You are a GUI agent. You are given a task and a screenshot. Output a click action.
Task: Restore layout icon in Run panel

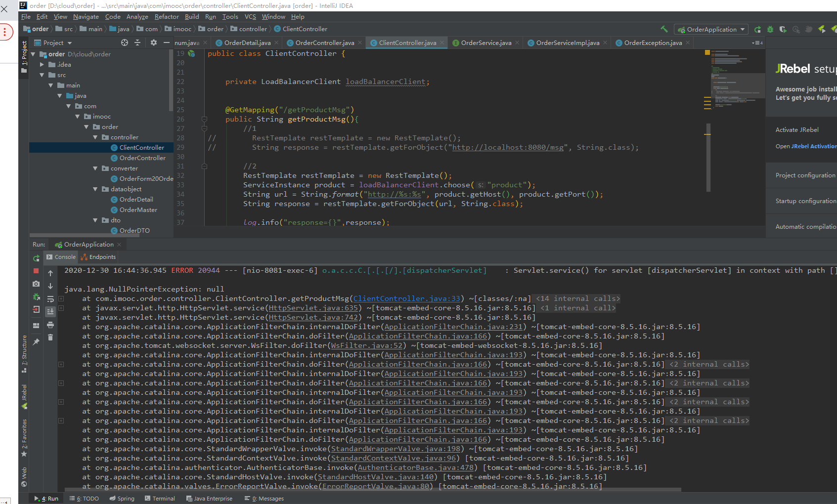point(36,325)
